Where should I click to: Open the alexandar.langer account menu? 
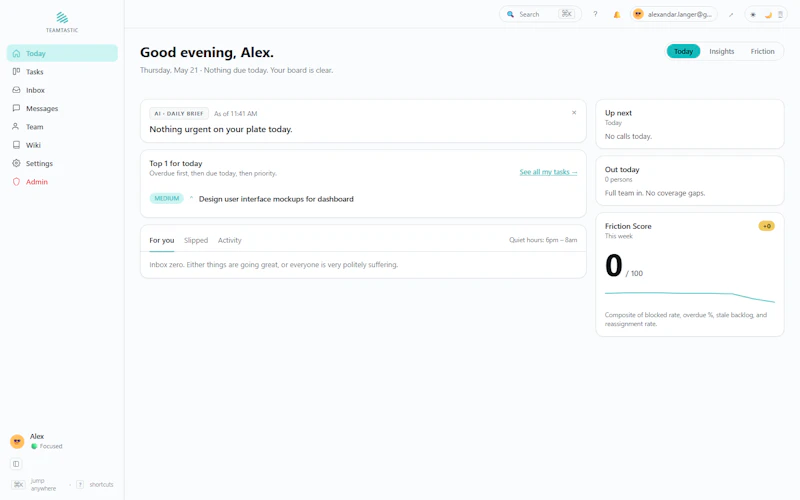[x=673, y=14]
